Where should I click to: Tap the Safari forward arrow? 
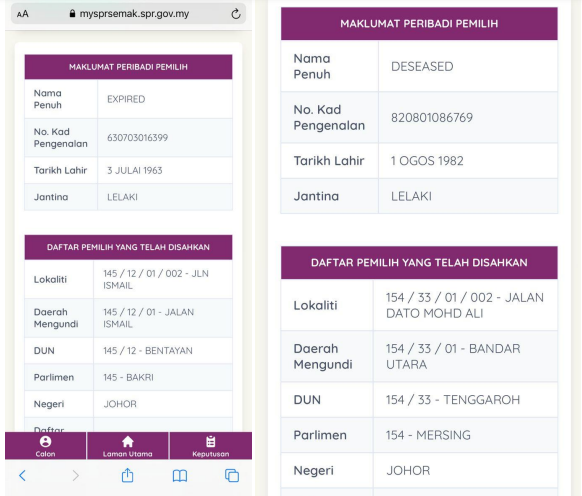pos(75,475)
